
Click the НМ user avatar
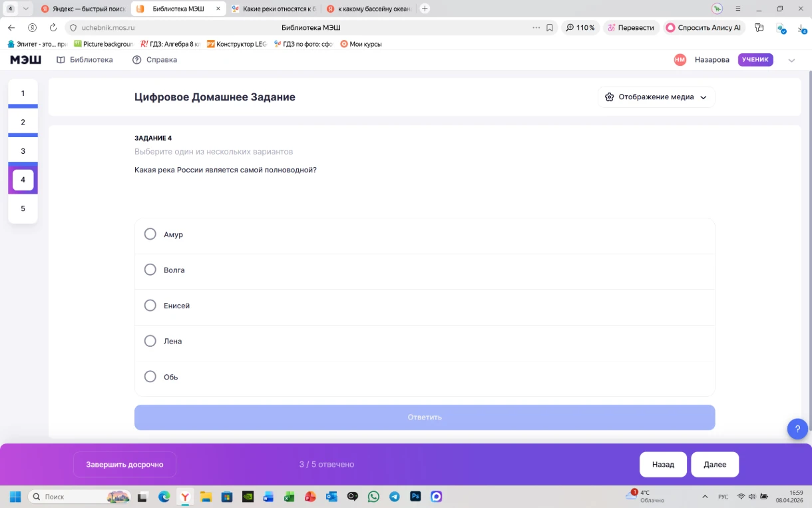pos(680,60)
